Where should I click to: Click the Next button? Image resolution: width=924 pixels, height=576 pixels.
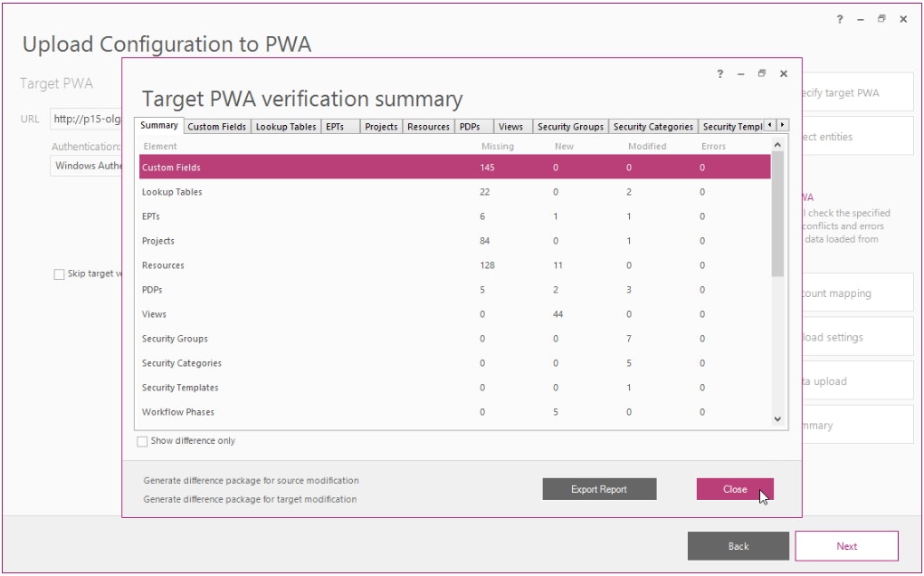[x=847, y=546]
